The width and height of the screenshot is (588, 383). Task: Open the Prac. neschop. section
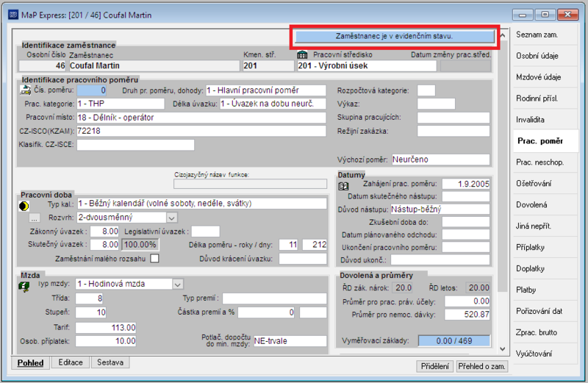pos(545,162)
